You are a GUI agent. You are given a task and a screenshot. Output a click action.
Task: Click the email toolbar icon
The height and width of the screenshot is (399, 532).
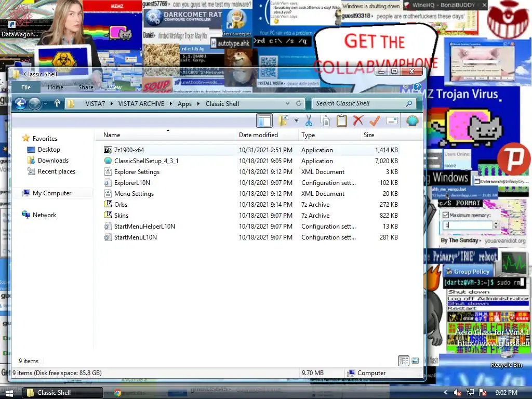click(392, 121)
